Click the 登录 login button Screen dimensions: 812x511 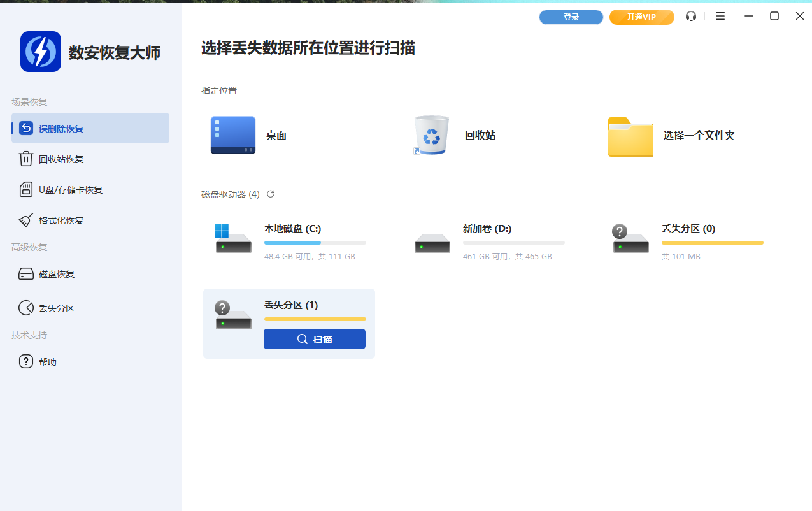tap(571, 17)
